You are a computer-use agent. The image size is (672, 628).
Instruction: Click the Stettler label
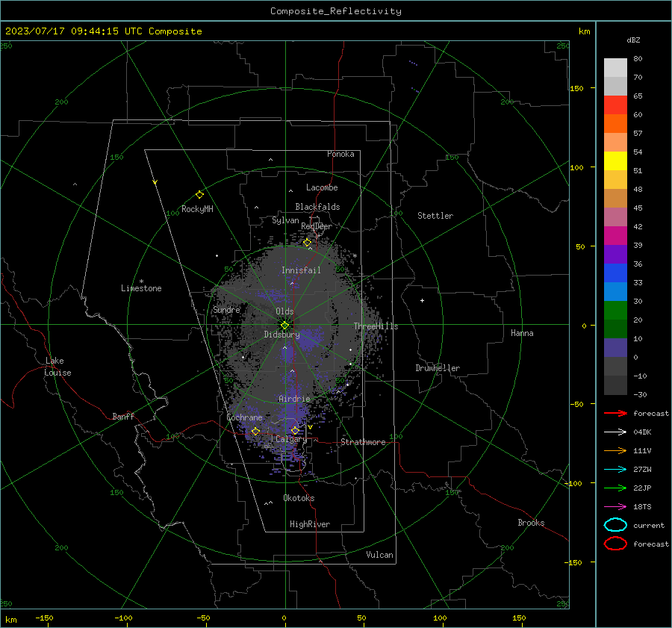pyautogui.click(x=435, y=216)
